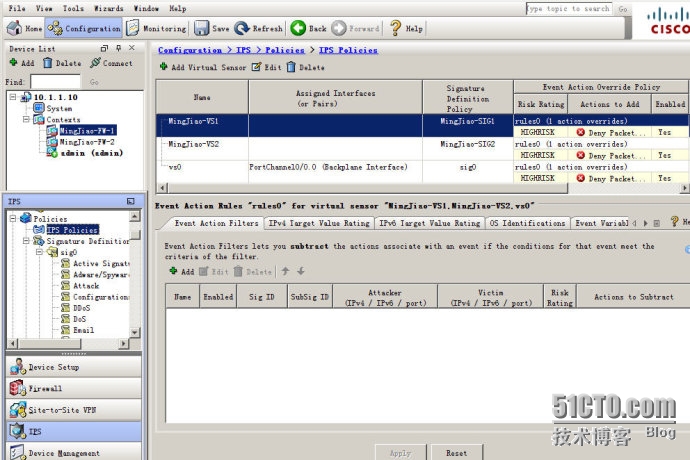Select Active Signatures under sig0
Viewport: 690px width, 460px height.
(95, 263)
